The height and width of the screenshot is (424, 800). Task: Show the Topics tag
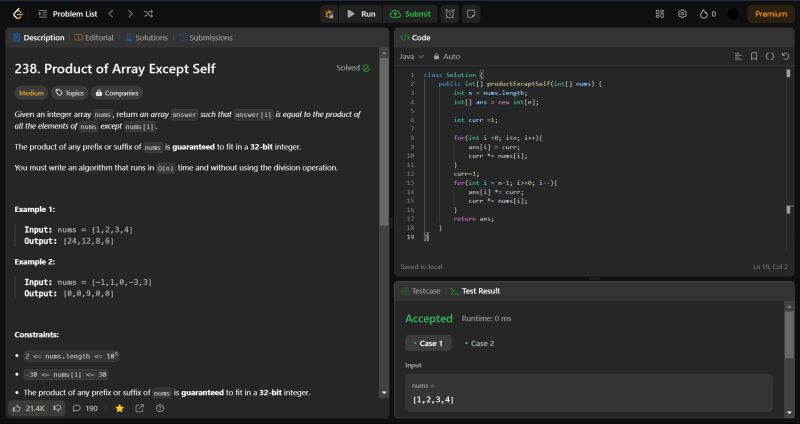(x=69, y=93)
